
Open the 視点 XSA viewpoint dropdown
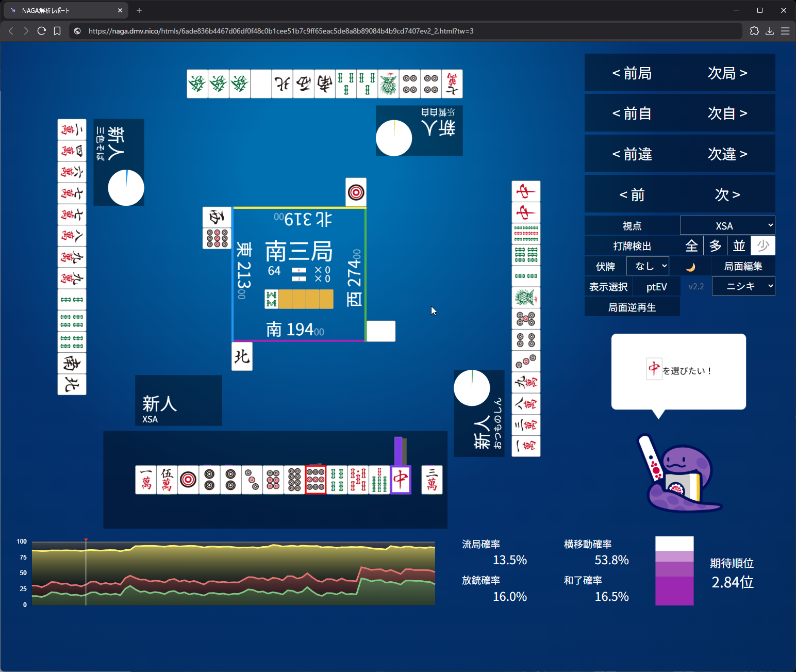pos(727,226)
